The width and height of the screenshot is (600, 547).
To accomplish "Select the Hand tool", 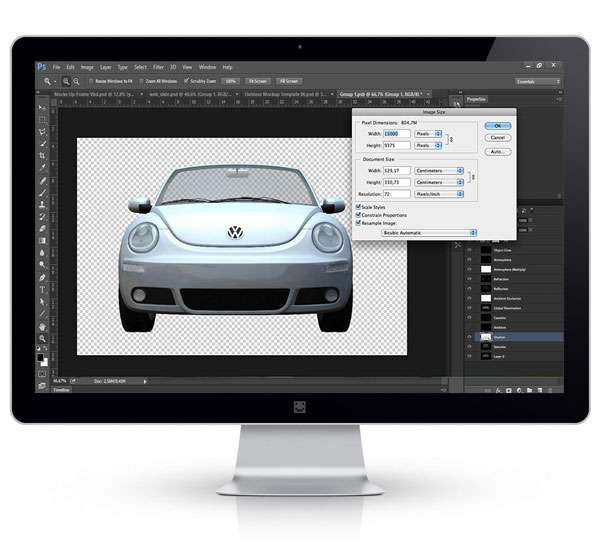I will click(42, 327).
